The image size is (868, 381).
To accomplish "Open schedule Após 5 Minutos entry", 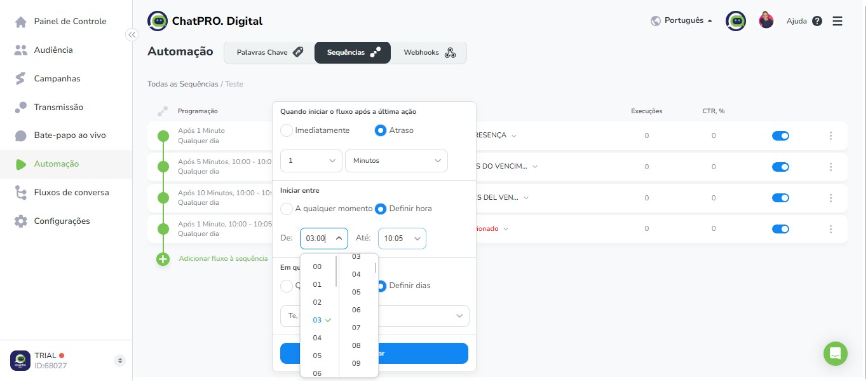I will point(225,167).
